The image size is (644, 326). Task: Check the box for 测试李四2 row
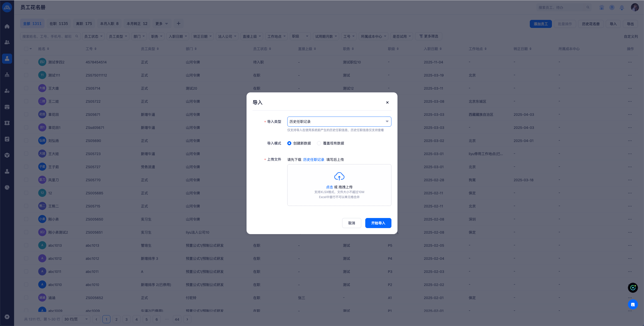26,62
